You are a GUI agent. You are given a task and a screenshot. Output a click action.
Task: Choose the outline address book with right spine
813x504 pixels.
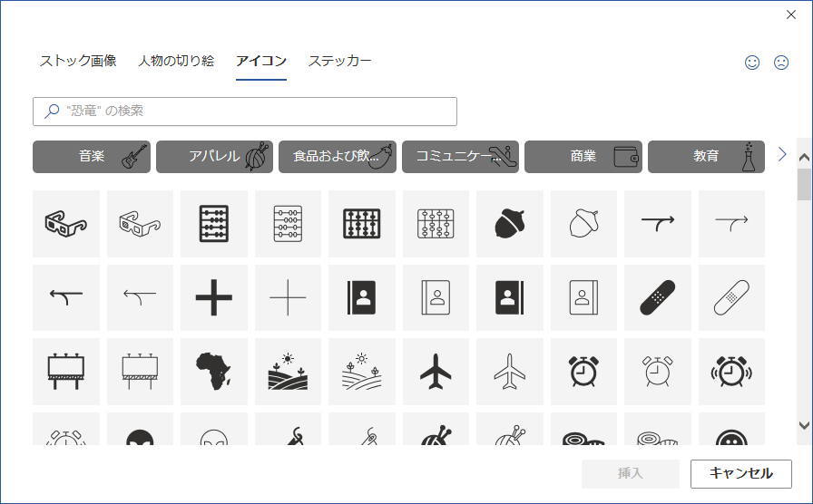tap(583, 297)
